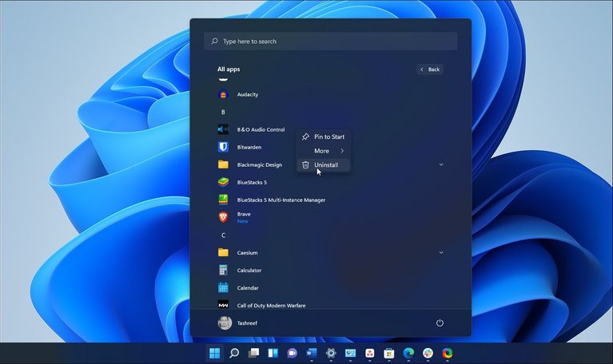The height and width of the screenshot is (364, 613).
Task: Launch Bitwarden from the apps list
Action: (249, 147)
